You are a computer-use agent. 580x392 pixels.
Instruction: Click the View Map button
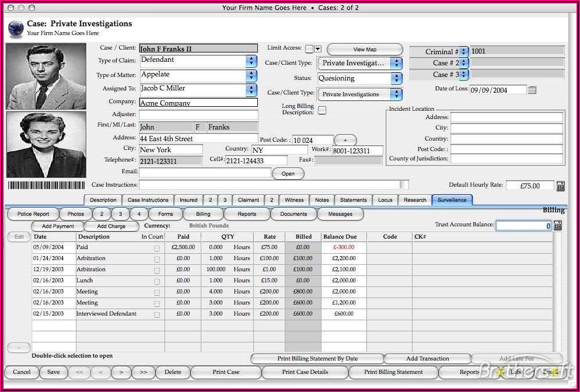(365, 50)
